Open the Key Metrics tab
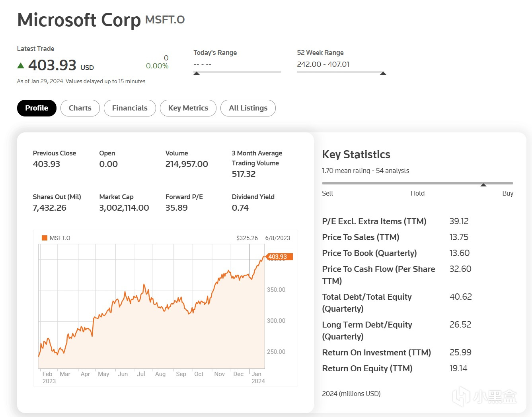This screenshot has height=417, width=532. 188,108
